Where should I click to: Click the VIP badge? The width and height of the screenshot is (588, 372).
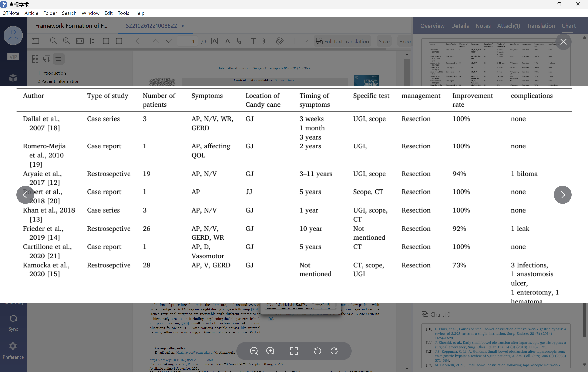[x=13, y=57]
